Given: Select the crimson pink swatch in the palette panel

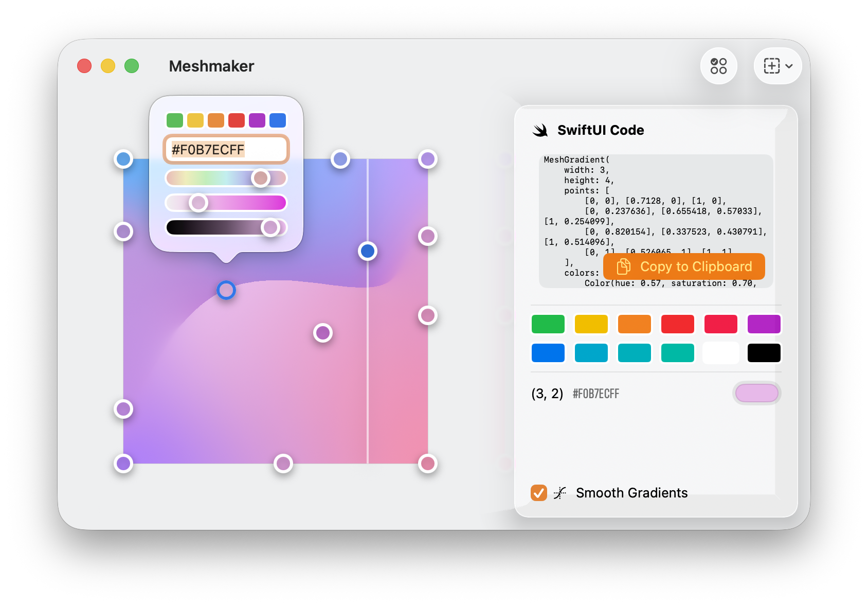Looking at the screenshot, I should coord(721,324).
